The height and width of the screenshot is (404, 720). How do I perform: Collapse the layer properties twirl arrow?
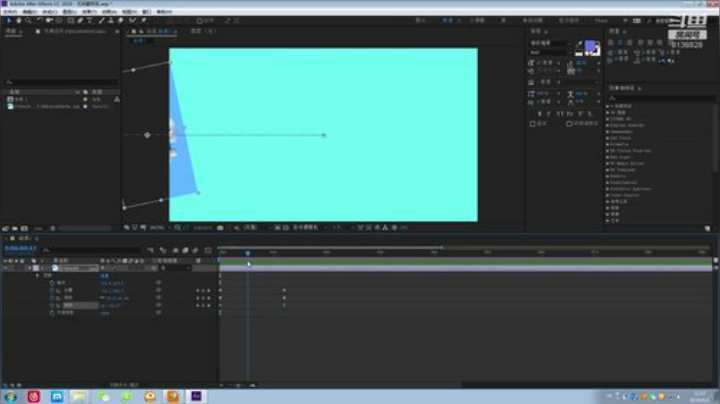[29, 268]
